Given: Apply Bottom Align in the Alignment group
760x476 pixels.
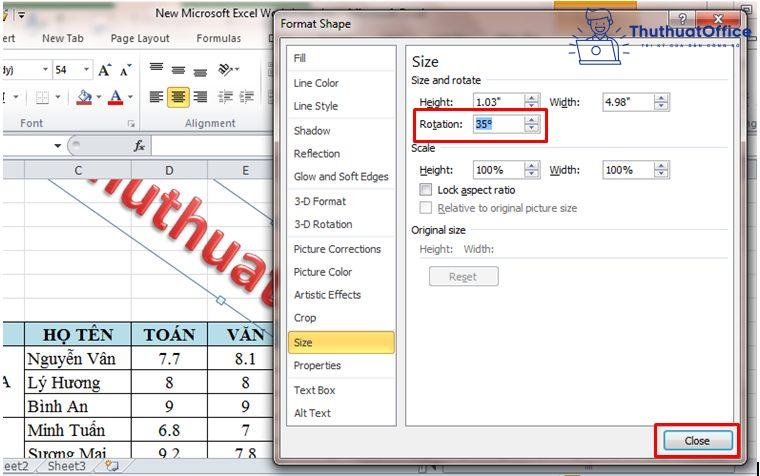Looking at the screenshot, I should (200, 73).
